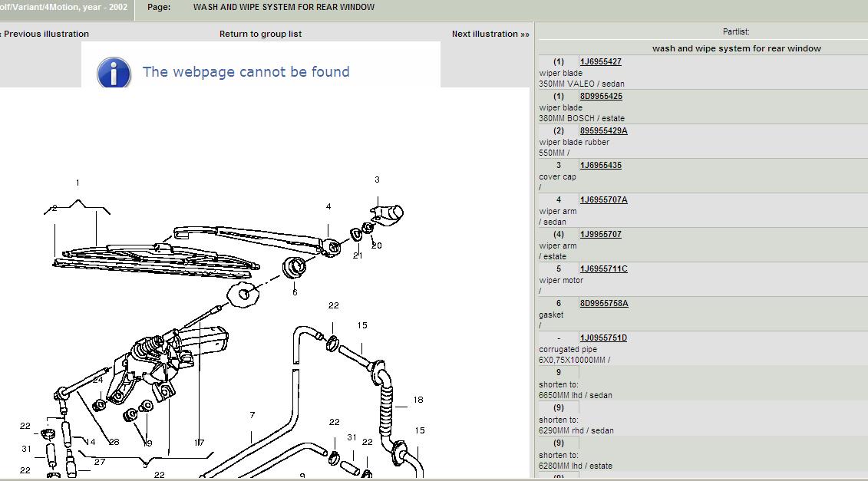Click 'wiper blade' text under 8D9955425
The width and height of the screenshot is (868, 481).
coord(560,107)
